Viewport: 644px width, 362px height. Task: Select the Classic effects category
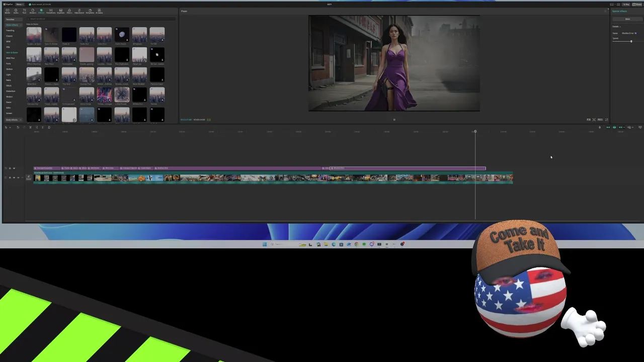click(x=10, y=36)
